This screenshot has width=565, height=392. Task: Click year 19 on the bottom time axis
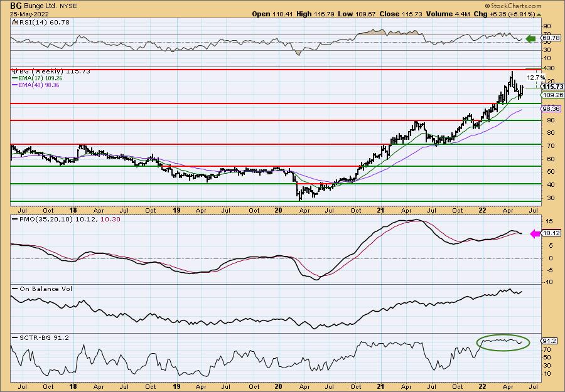(176, 386)
